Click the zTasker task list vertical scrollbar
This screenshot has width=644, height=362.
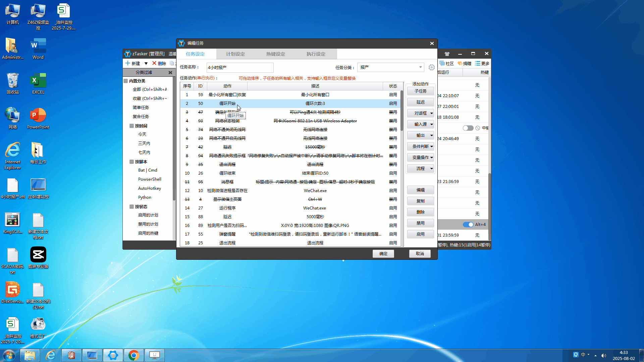[x=490, y=206]
